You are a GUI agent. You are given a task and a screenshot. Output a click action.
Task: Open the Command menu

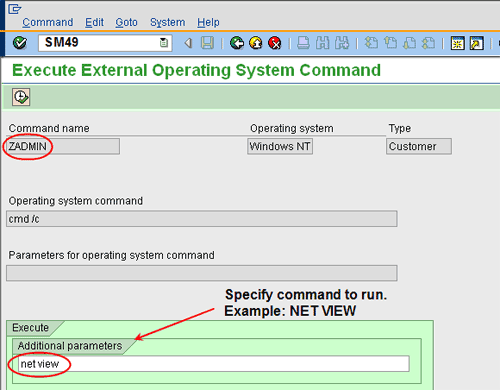point(48,22)
